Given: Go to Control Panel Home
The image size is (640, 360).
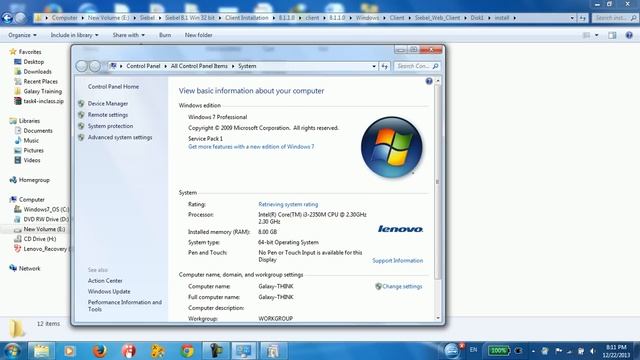Looking at the screenshot, I should [x=113, y=87].
